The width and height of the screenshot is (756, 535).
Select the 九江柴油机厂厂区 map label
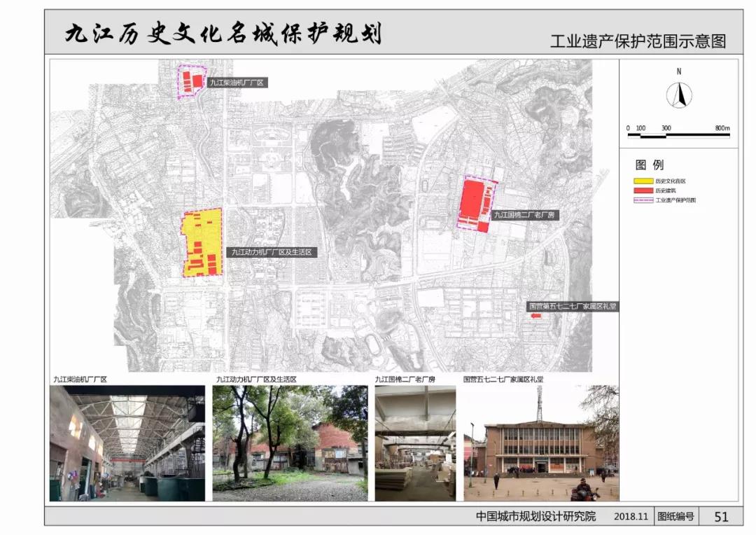pos(237,83)
